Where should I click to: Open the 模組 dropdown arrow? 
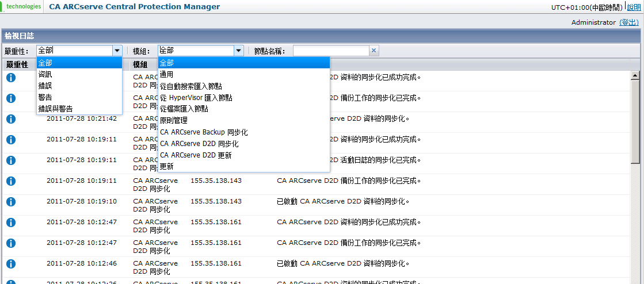tap(239, 51)
